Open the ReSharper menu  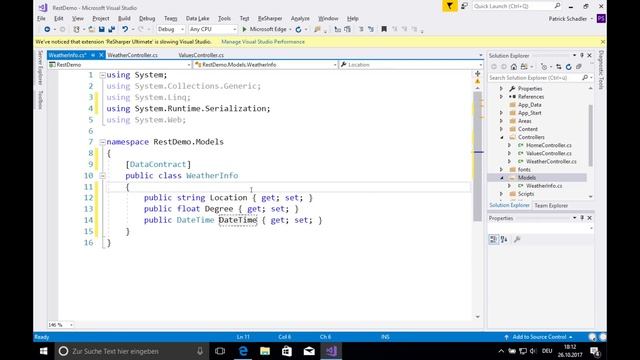point(270,18)
